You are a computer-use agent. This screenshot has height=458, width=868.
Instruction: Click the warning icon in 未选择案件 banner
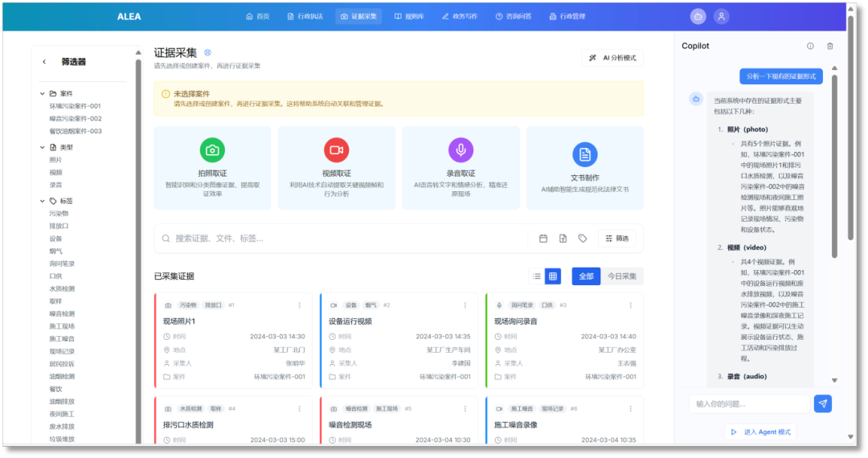(x=166, y=94)
